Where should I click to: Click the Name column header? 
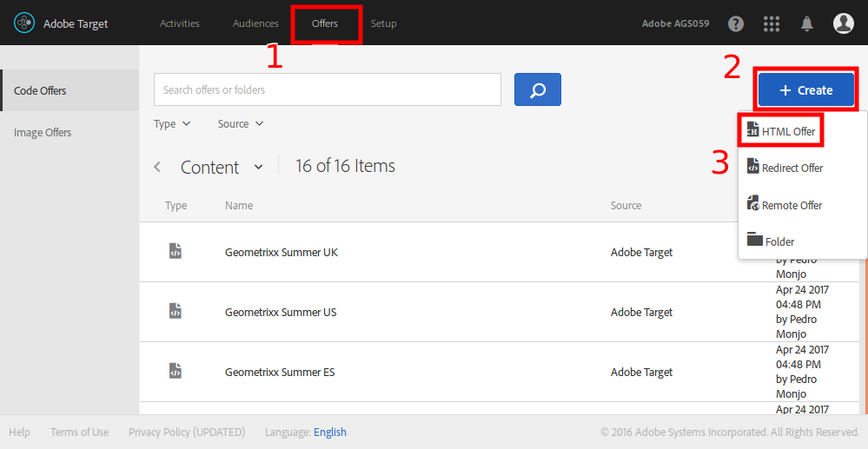[239, 206]
